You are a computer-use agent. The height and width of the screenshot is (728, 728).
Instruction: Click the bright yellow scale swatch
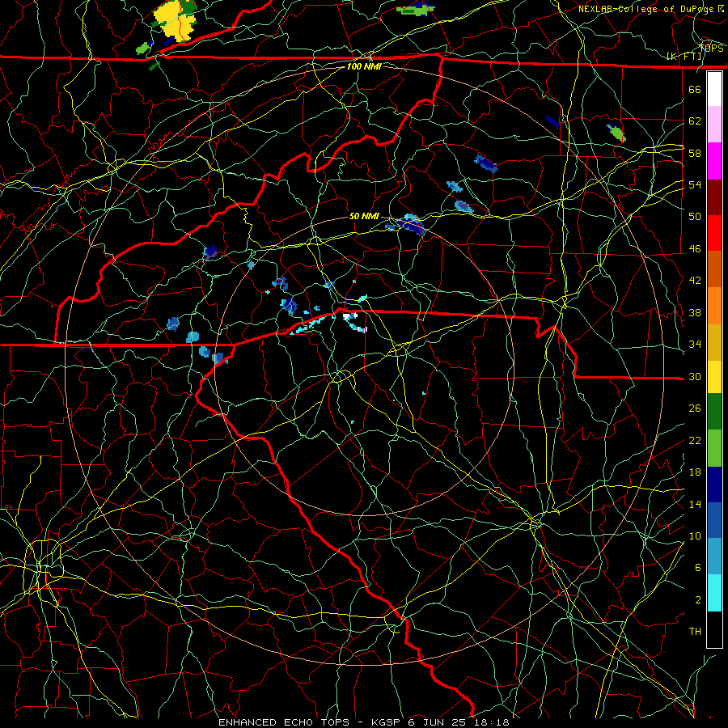pyautogui.click(x=714, y=376)
